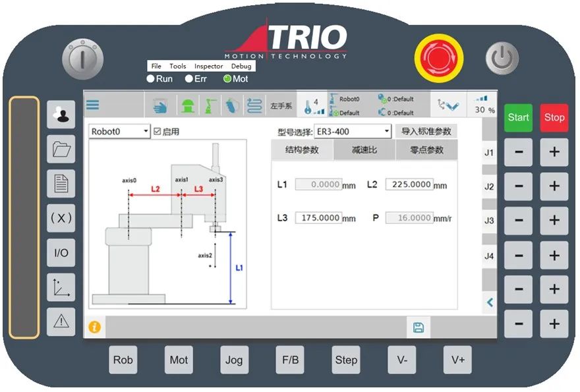Click the user login icon in sidebar

coord(61,115)
